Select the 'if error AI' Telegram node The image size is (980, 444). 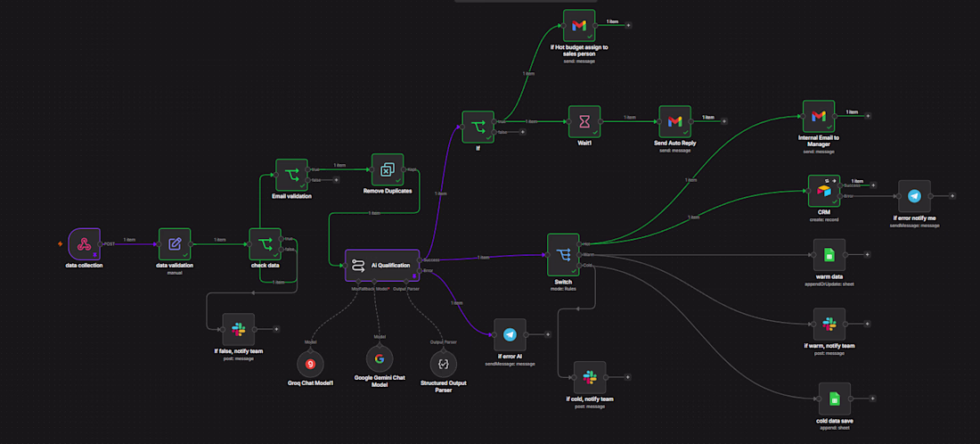(510, 334)
